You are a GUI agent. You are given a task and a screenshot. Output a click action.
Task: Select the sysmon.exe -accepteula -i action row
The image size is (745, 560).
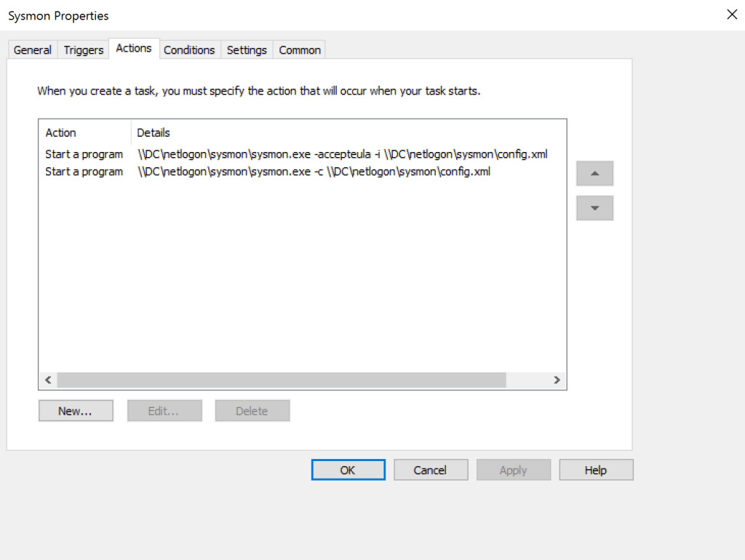(291, 154)
